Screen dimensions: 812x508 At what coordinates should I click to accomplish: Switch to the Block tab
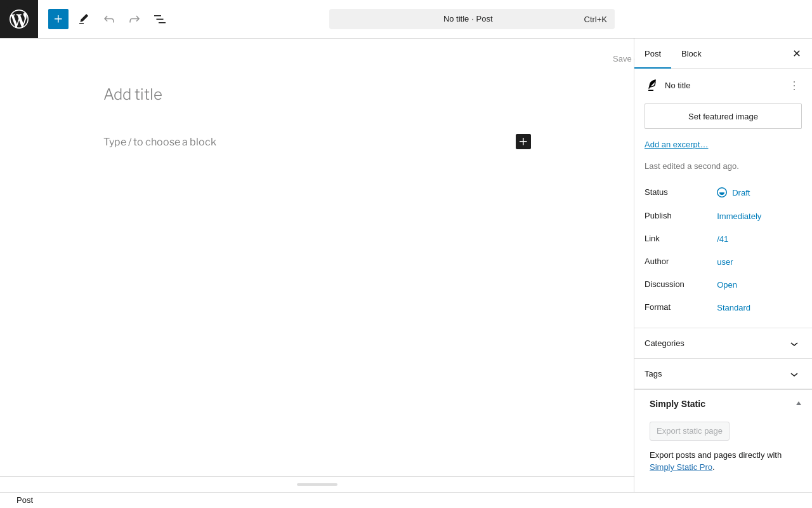click(x=691, y=53)
